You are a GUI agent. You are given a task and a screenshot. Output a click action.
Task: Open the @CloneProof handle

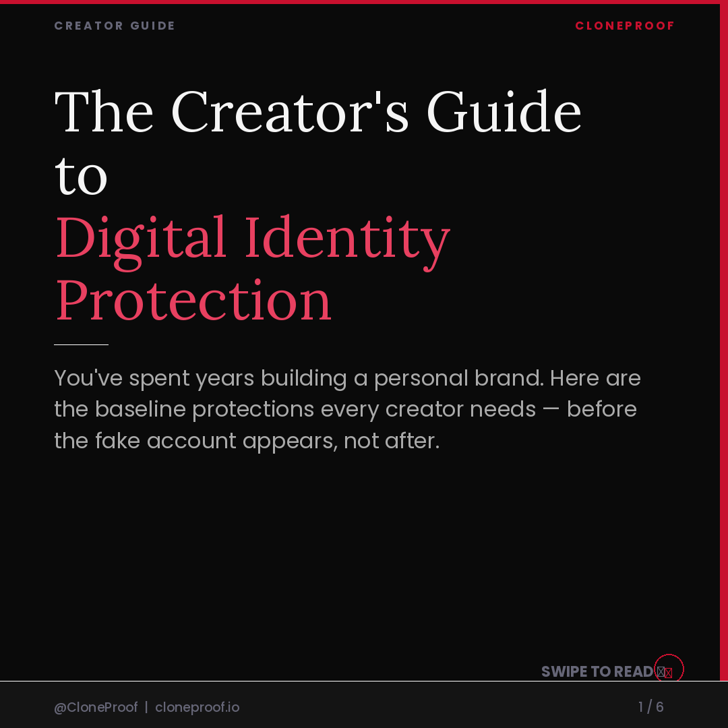96,707
